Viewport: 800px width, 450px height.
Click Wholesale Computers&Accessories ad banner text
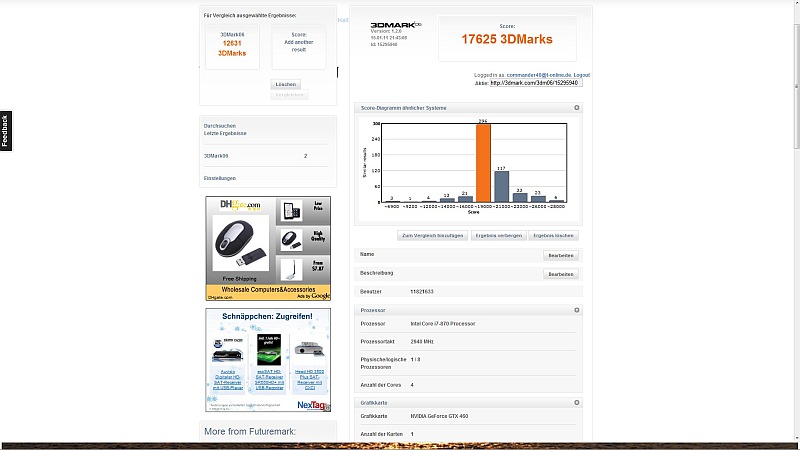(x=268, y=289)
